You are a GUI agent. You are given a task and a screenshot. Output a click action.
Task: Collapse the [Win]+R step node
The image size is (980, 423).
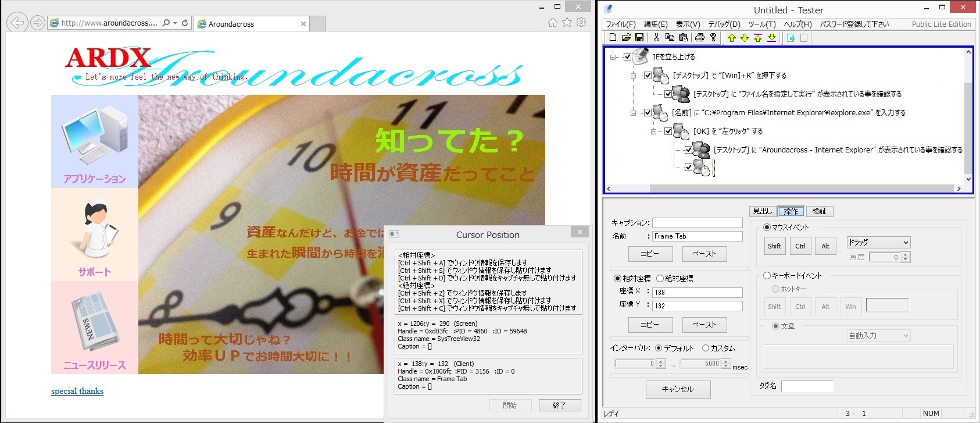(633, 76)
